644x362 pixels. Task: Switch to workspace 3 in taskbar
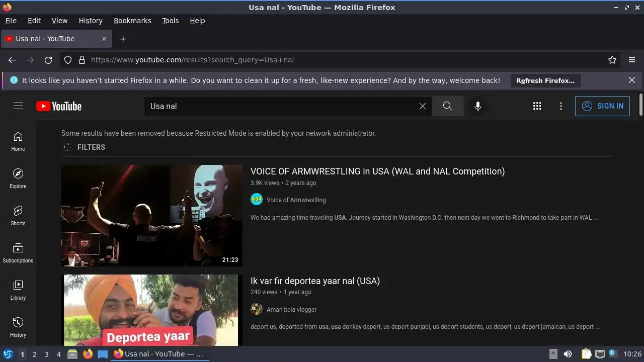(46, 354)
